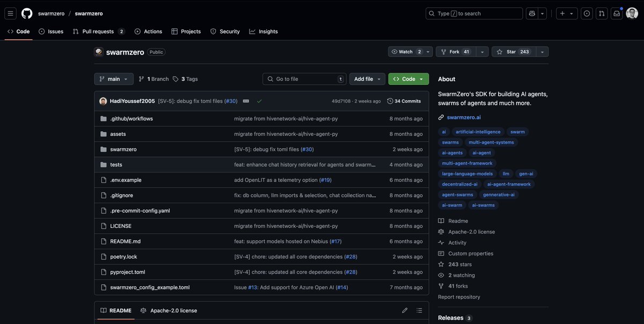This screenshot has height=324, width=644.
Task: Open pull requests icon in header
Action: (x=602, y=13)
